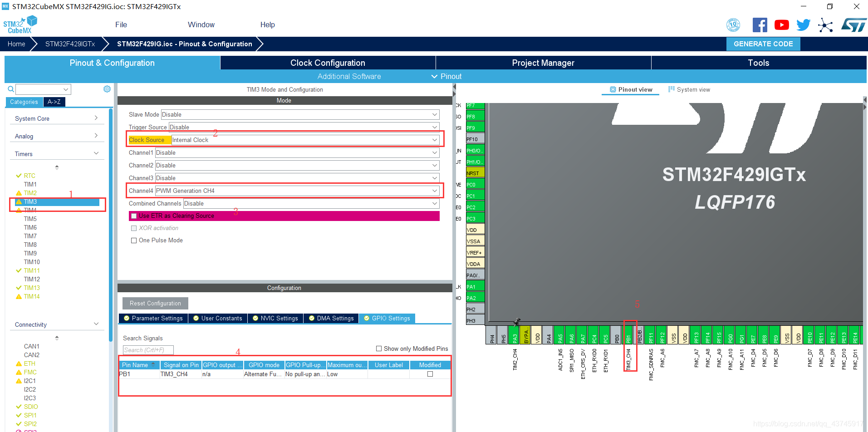This screenshot has width=868, height=432.
Task: Open the Channel1 dropdown
Action: click(x=297, y=152)
